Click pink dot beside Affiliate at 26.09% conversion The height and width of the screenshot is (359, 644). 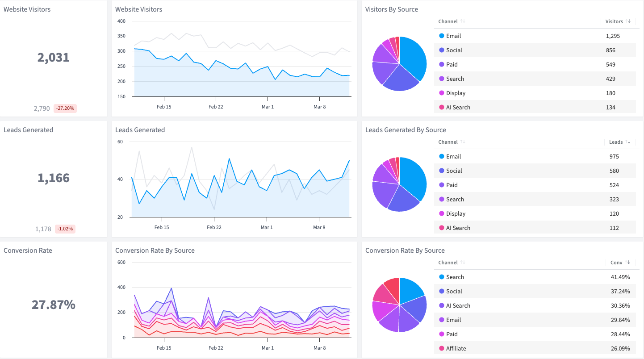(442, 348)
